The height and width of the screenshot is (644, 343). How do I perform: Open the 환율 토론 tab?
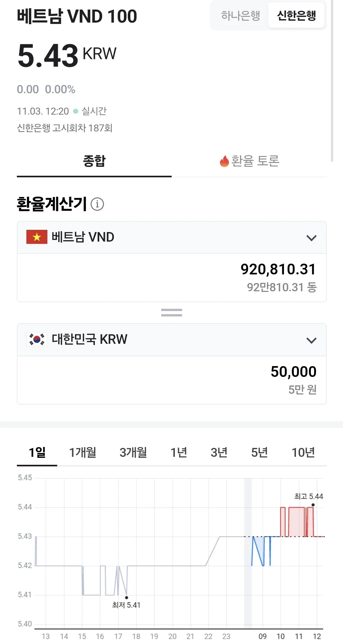pyautogui.click(x=249, y=161)
